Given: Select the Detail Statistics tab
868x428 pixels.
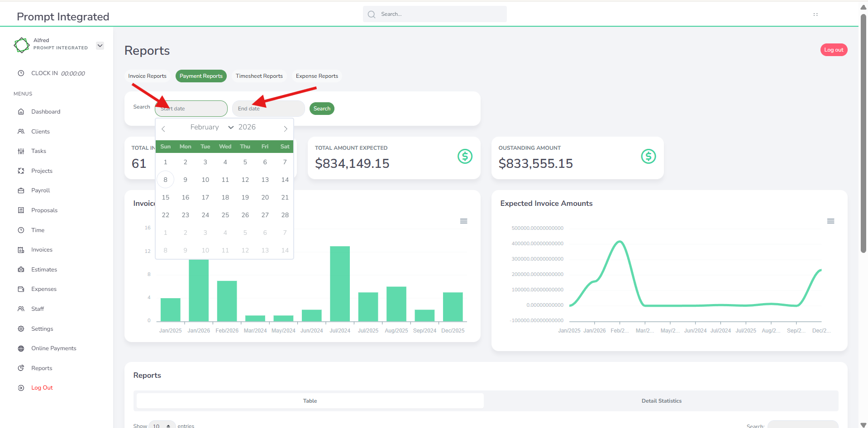Looking at the screenshot, I should [661, 401].
